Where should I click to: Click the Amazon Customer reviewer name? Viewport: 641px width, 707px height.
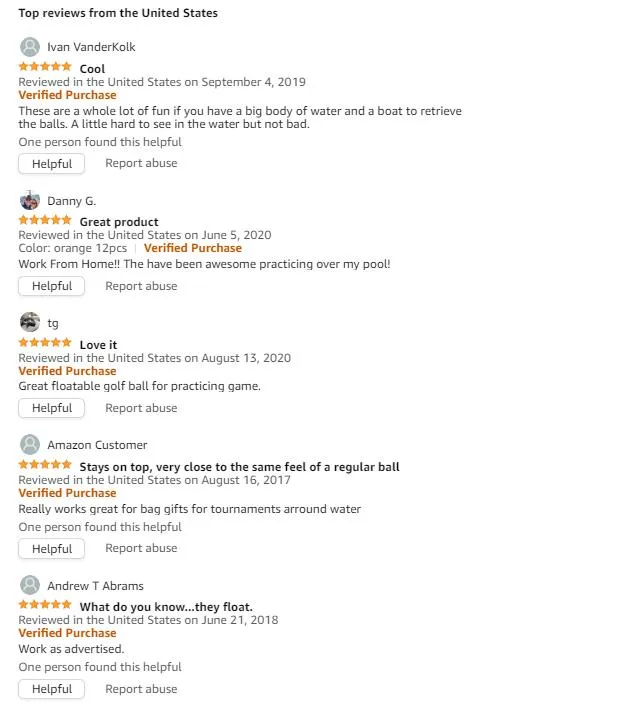click(97, 445)
